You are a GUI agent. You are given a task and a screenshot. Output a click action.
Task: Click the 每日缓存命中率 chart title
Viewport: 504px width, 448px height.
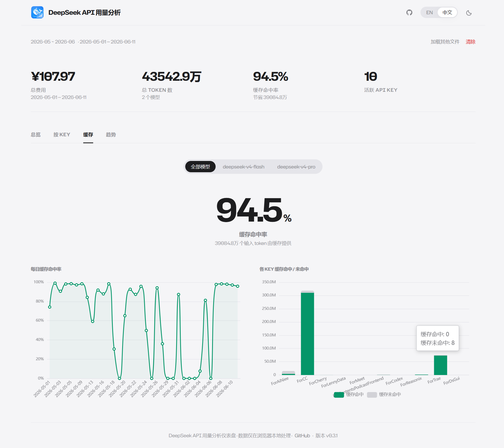(x=46, y=269)
